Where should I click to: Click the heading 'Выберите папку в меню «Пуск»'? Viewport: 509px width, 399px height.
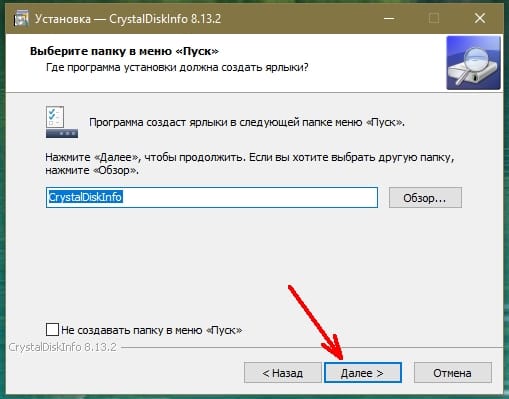point(124,51)
